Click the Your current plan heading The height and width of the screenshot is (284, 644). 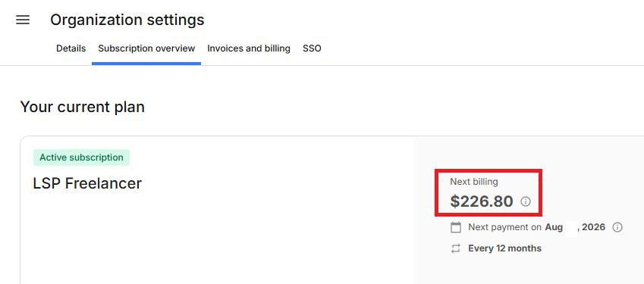coord(82,107)
